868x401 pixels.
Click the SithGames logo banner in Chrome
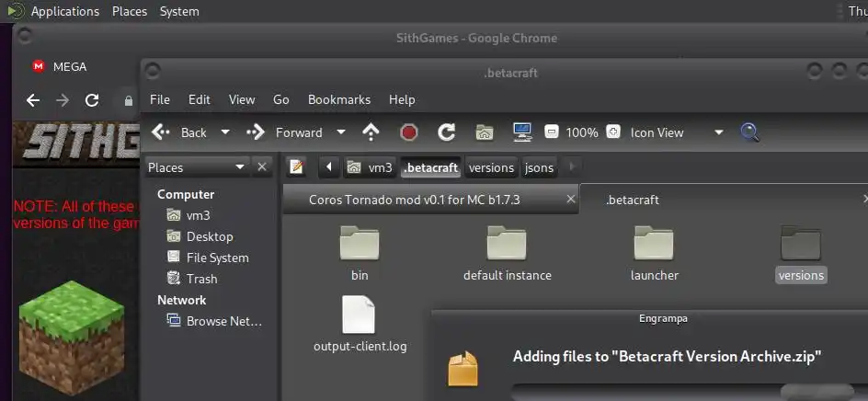coord(77,145)
